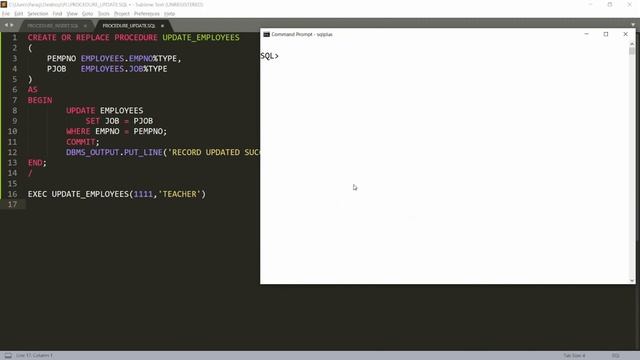Minimize the Sublime Text window
The image size is (640, 360).
(590, 4)
